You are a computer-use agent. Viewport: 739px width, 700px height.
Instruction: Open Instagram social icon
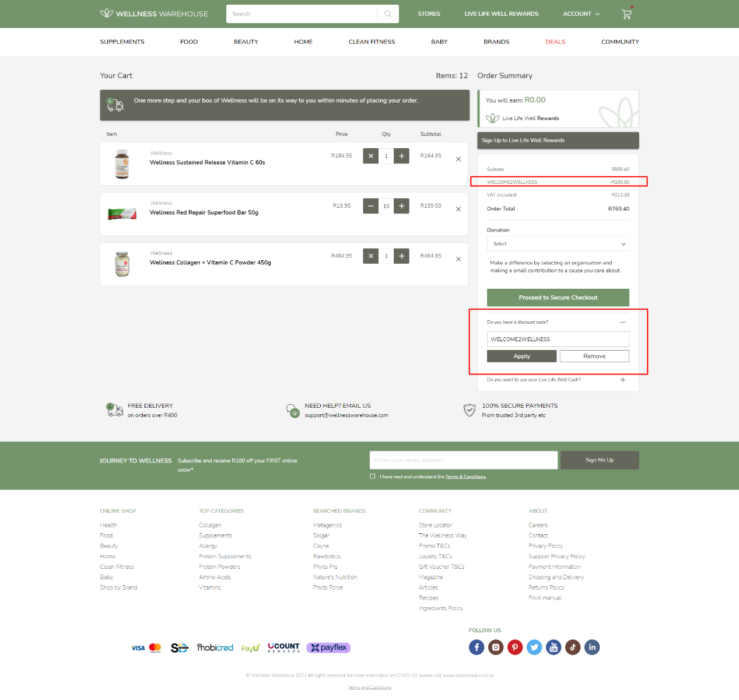496,647
